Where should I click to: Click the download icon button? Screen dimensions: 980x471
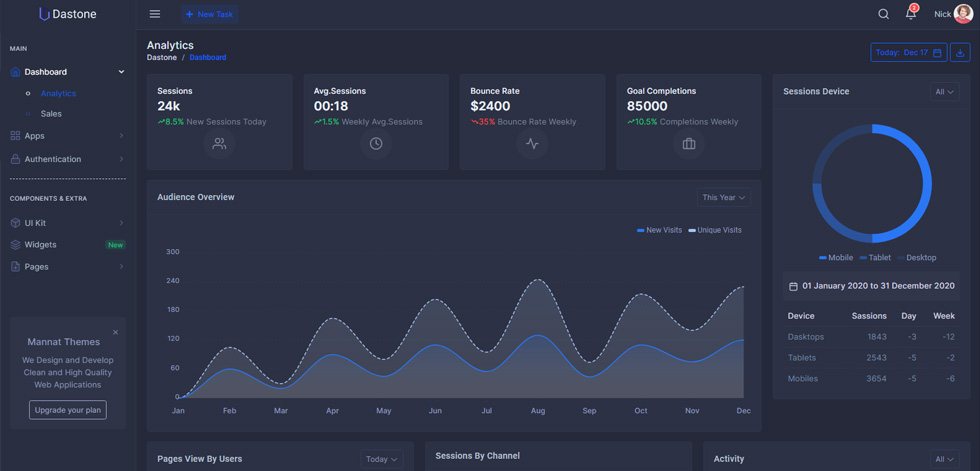point(960,52)
